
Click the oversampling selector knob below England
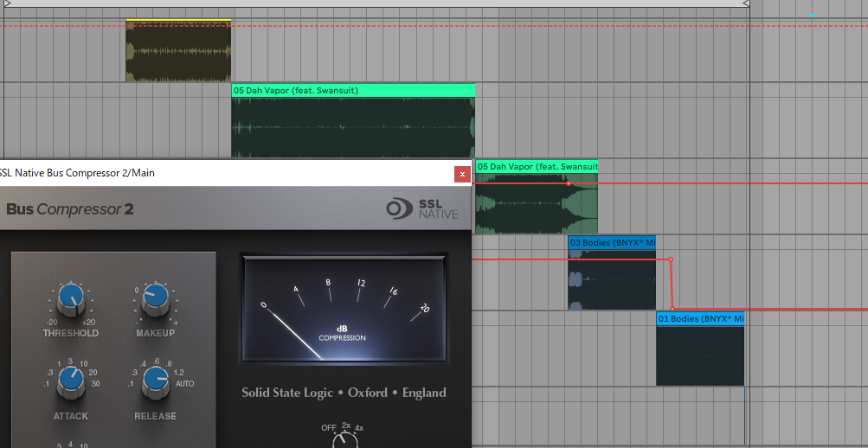345,441
